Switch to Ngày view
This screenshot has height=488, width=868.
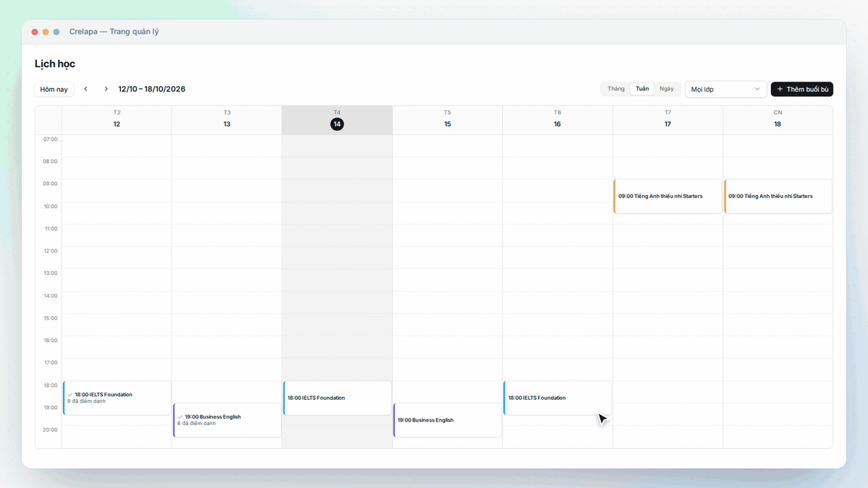pos(666,89)
